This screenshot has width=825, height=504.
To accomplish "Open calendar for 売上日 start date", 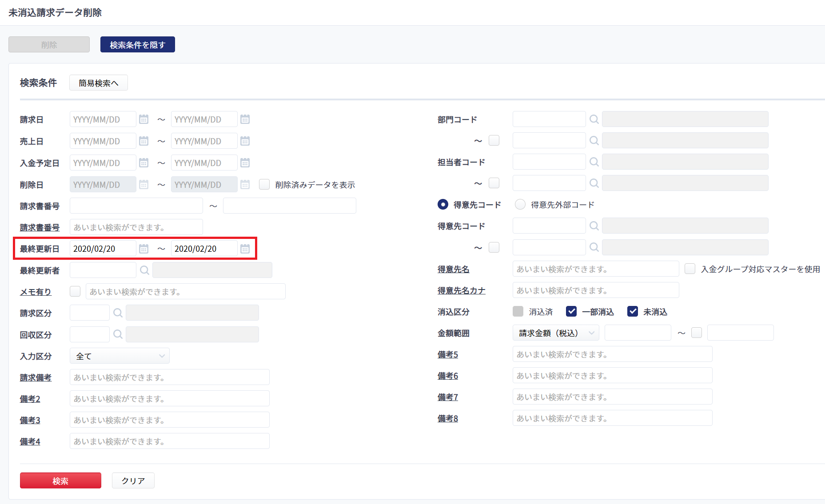I will 143,141.
